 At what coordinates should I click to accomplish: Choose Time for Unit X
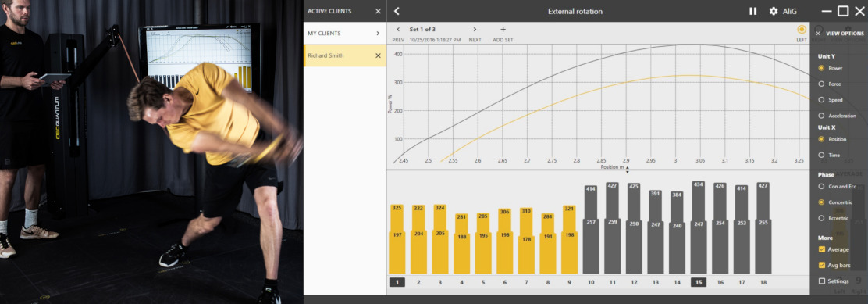coord(821,155)
